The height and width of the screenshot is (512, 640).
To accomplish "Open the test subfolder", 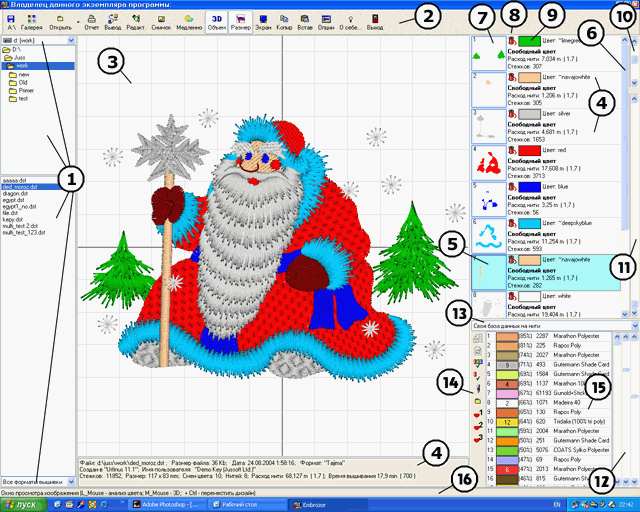I will click(19, 98).
